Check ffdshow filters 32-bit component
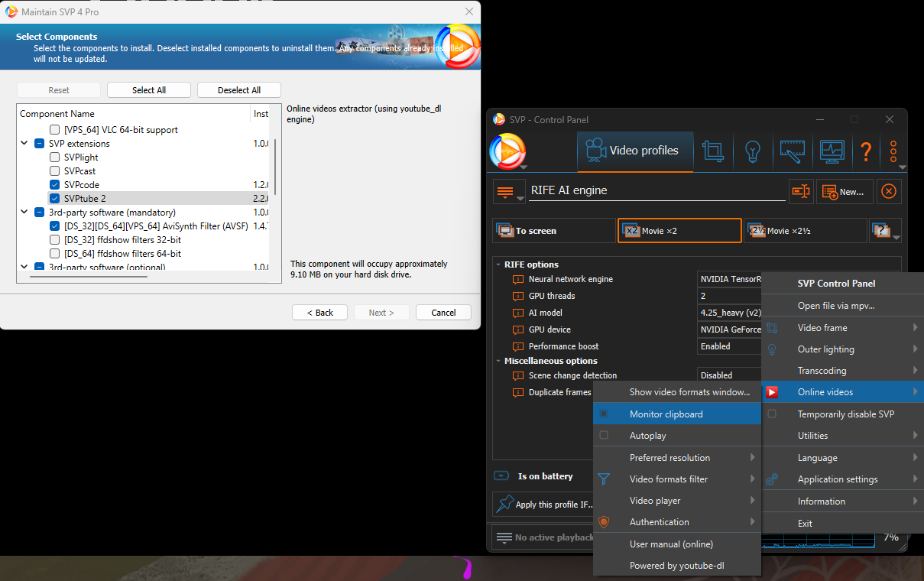Screen dimensions: 924x581 54,240
